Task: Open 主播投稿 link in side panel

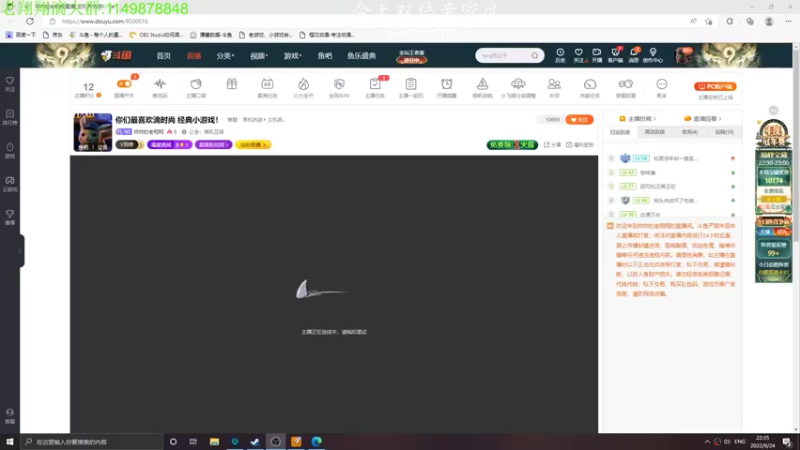Action: coord(637,119)
